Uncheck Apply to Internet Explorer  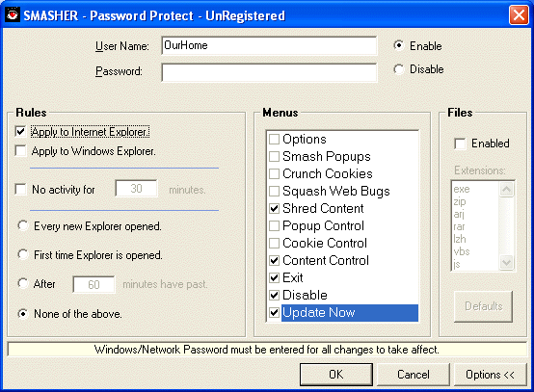[x=20, y=131]
